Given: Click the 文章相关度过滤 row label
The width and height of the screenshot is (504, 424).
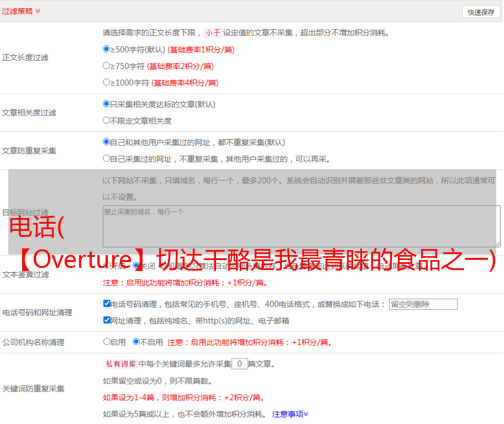Looking at the screenshot, I should 29,113.
